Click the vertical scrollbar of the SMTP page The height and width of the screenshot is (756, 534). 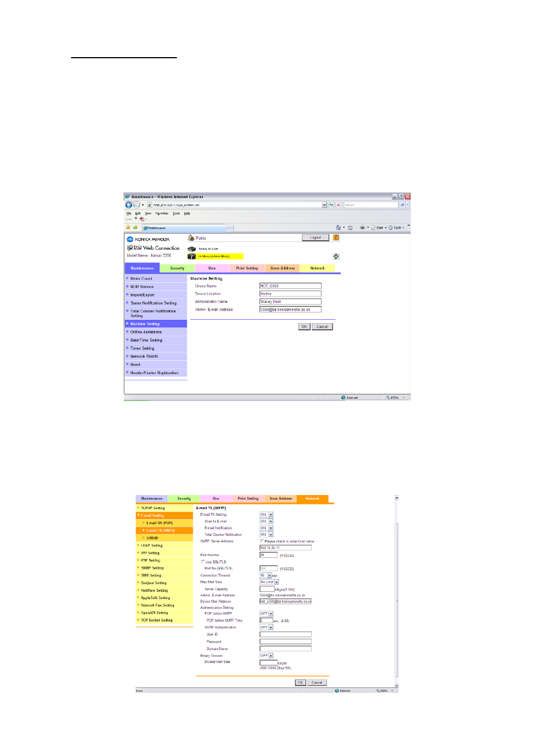click(397, 591)
